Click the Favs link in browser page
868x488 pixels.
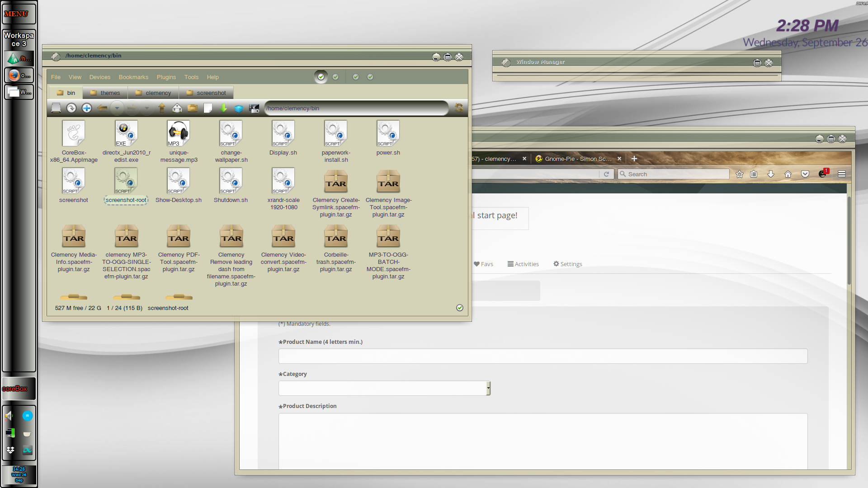483,264
